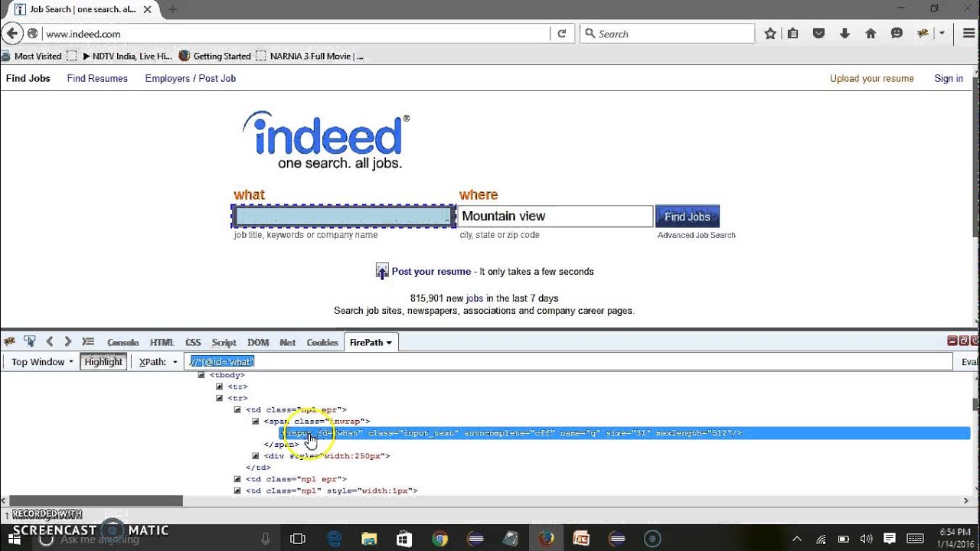The width and height of the screenshot is (980, 551).
Task: Click Firebug bug icon in browser toolbar
Action: click(923, 34)
